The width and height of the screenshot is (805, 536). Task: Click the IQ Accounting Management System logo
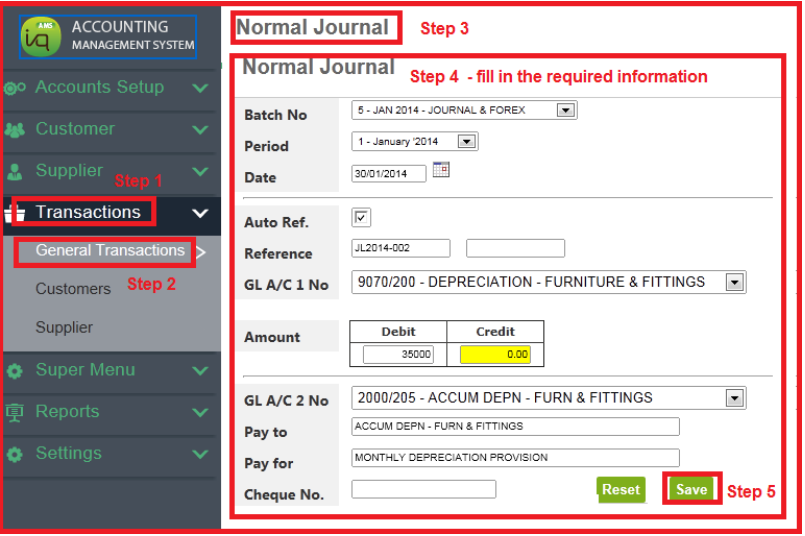tap(107, 36)
